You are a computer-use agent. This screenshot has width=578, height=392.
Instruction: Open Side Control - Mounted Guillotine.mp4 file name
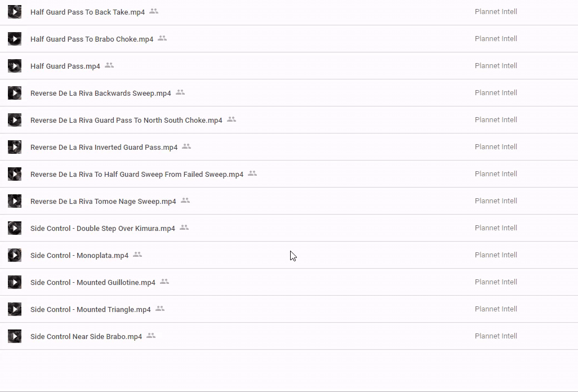(93, 283)
